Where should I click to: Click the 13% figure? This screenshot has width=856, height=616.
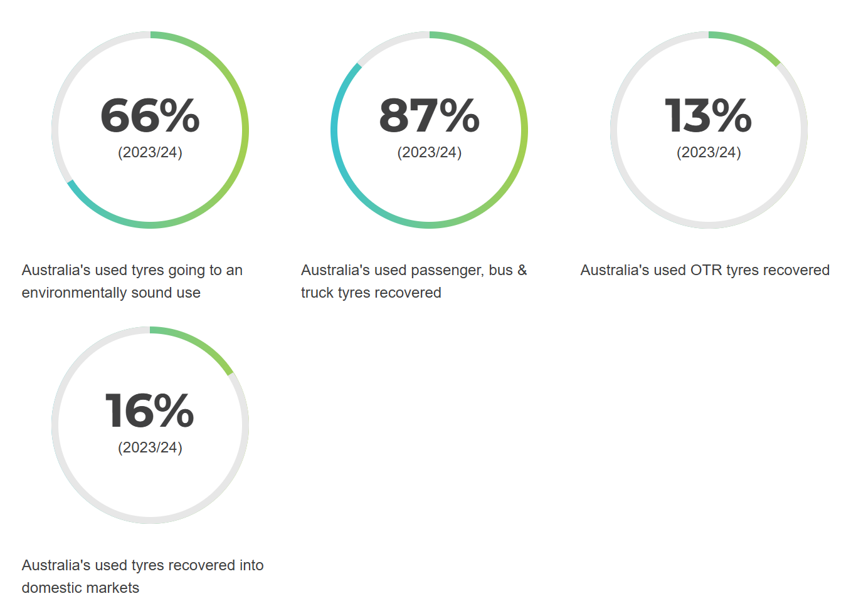pyautogui.click(x=708, y=116)
